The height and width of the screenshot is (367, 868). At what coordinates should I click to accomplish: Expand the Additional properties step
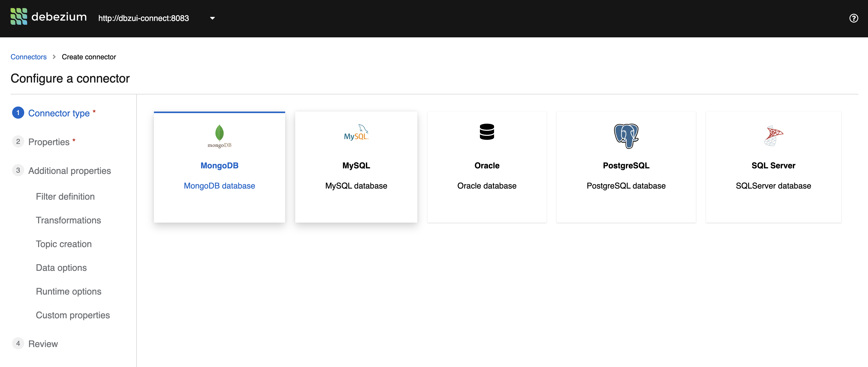coord(69,171)
